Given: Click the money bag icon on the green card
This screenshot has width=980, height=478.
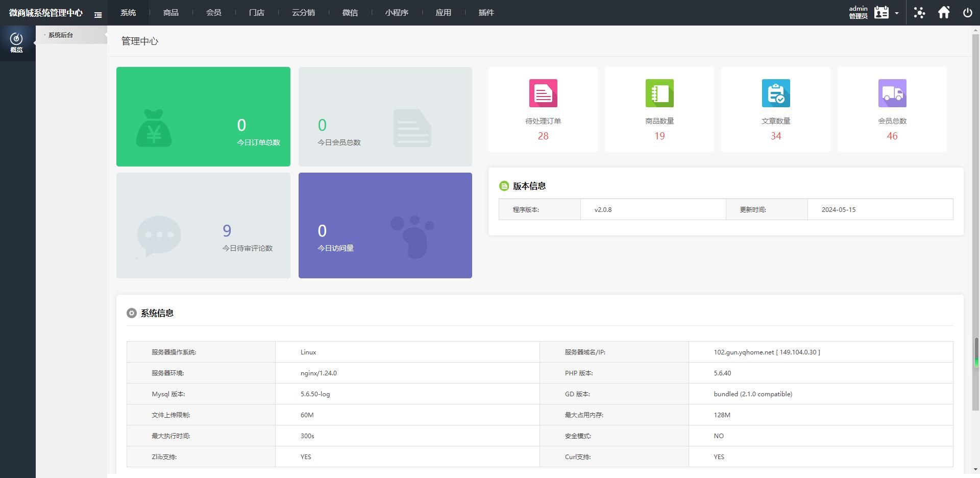Looking at the screenshot, I should (x=154, y=128).
